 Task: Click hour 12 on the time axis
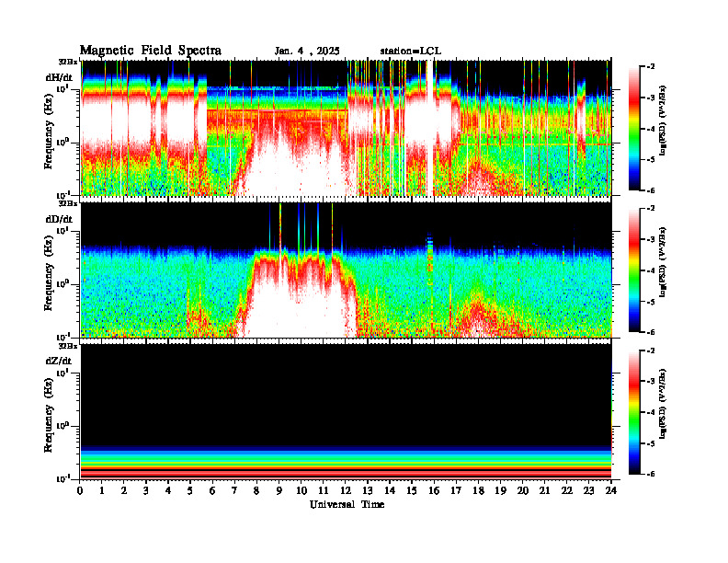[x=346, y=490]
